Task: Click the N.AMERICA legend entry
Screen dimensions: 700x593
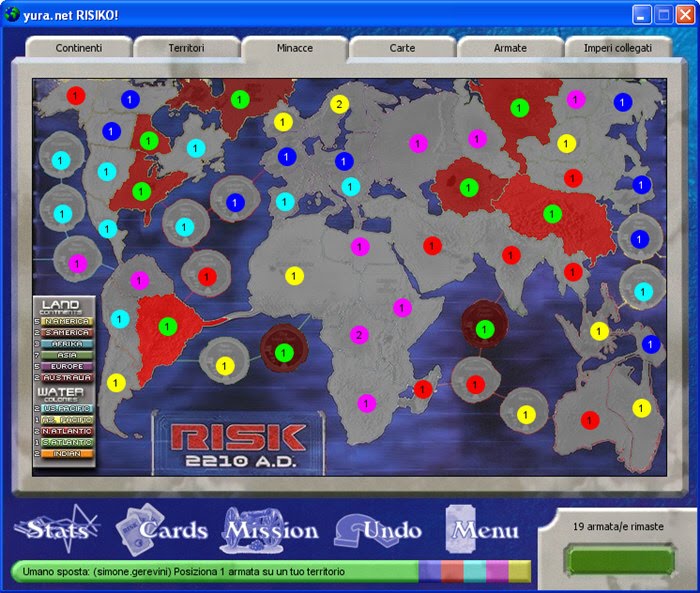Action: click(67, 321)
